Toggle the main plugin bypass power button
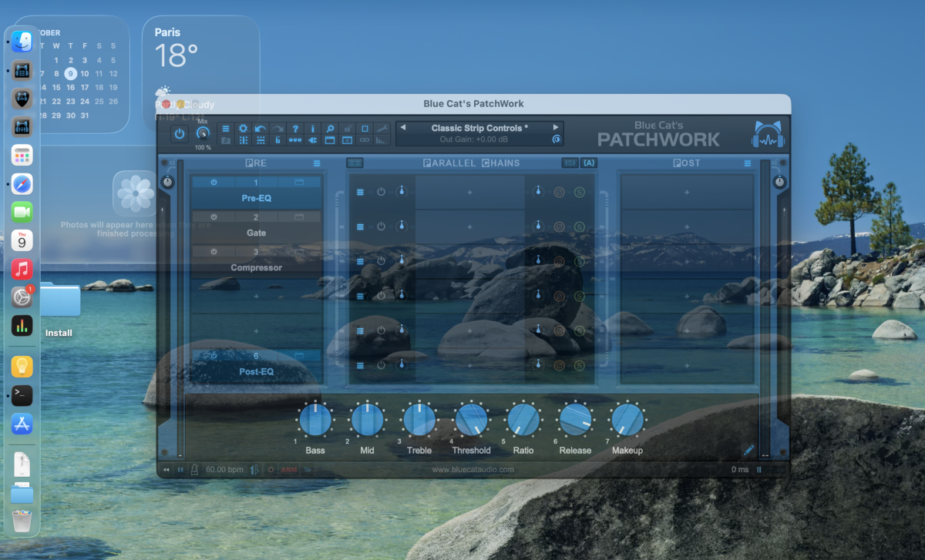The width and height of the screenshot is (925, 560). click(x=180, y=133)
